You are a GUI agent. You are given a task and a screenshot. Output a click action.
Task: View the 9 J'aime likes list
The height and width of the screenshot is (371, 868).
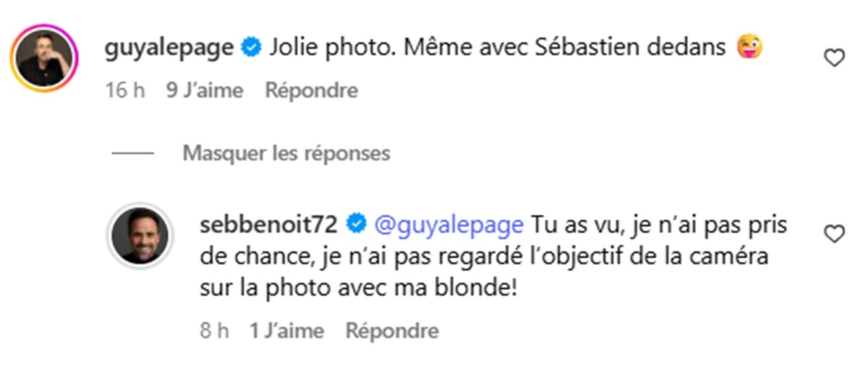205,90
